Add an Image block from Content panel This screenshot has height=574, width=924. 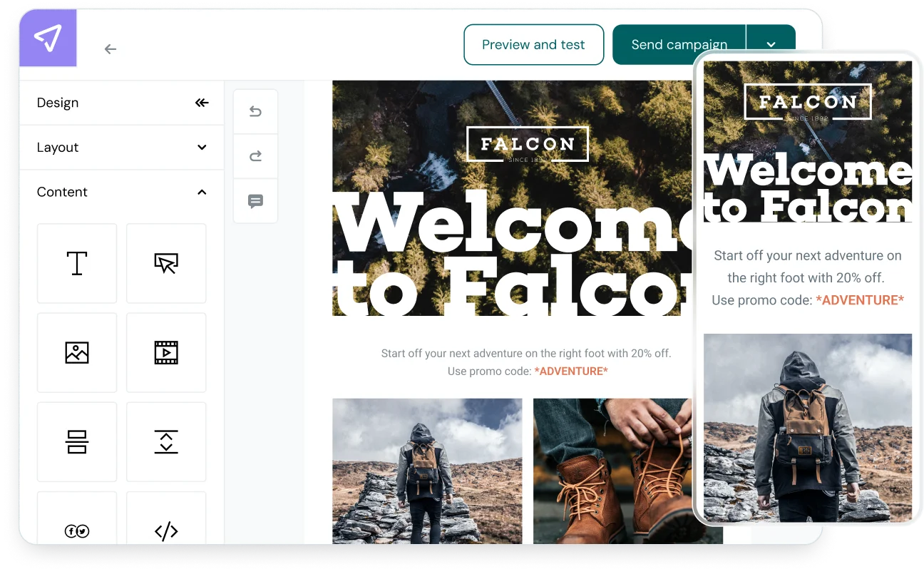[76, 352]
